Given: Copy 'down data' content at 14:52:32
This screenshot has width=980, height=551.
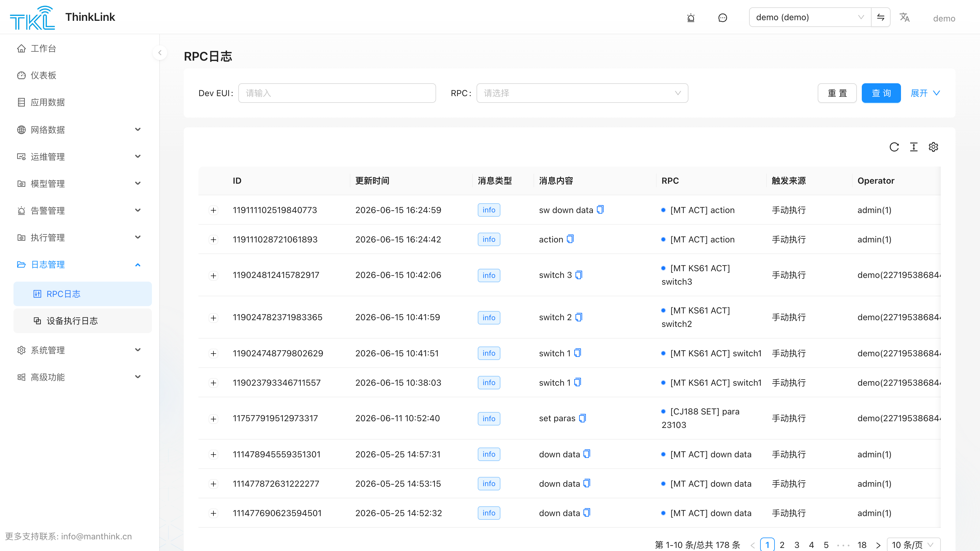Looking at the screenshot, I should tap(587, 513).
